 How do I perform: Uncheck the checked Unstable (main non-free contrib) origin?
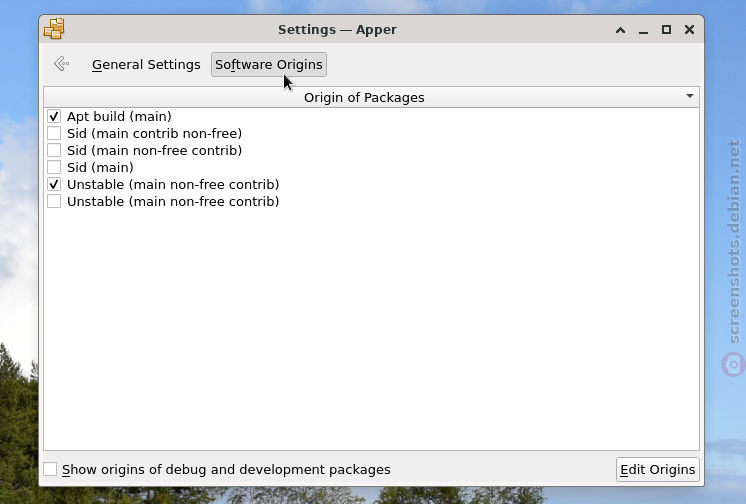[54, 184]
